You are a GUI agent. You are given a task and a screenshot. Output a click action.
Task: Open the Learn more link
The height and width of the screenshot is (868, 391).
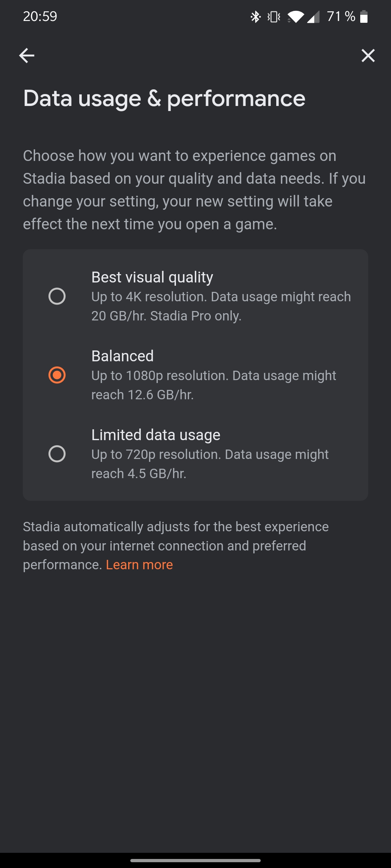(x=139, y=565)
